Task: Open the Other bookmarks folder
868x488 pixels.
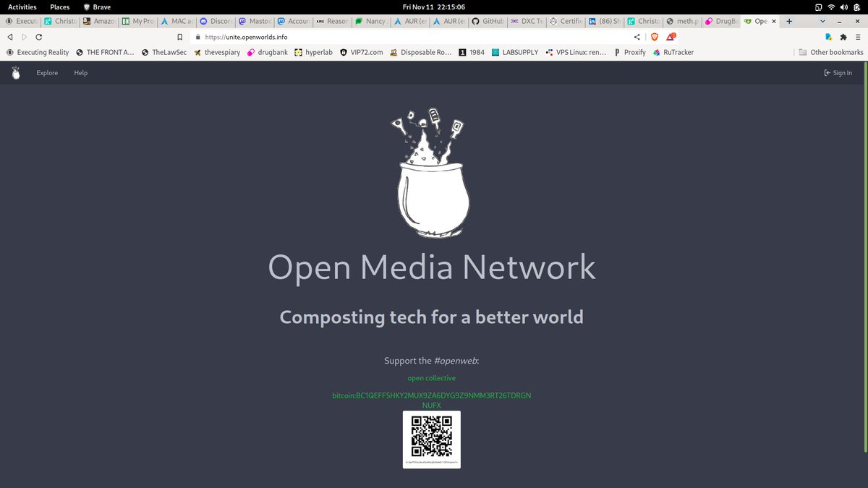Action: pyautogui.click(x=830, y=52)
